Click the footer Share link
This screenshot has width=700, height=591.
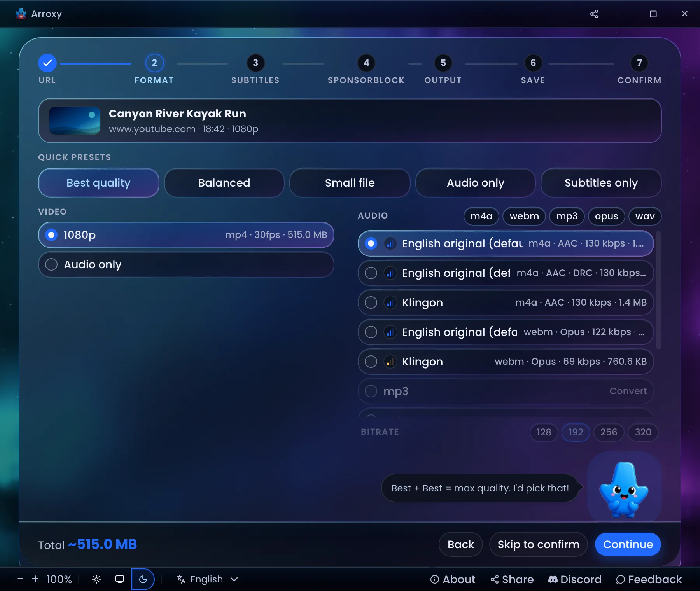512,579
